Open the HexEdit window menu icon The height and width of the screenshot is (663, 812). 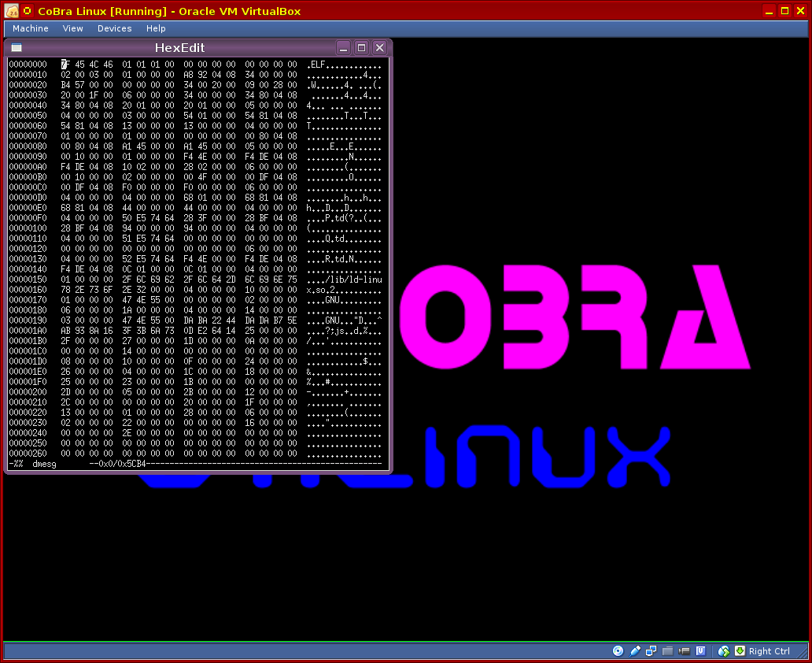[x=17, y=47]
